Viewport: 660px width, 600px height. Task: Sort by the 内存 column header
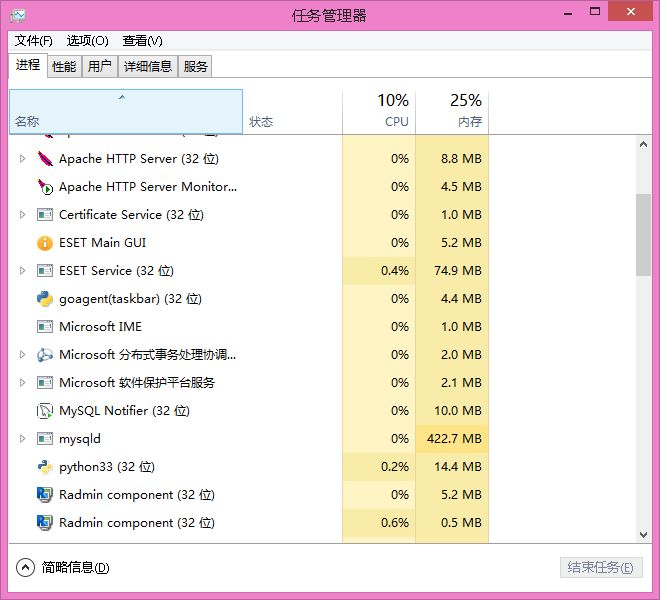pos(452,112)
